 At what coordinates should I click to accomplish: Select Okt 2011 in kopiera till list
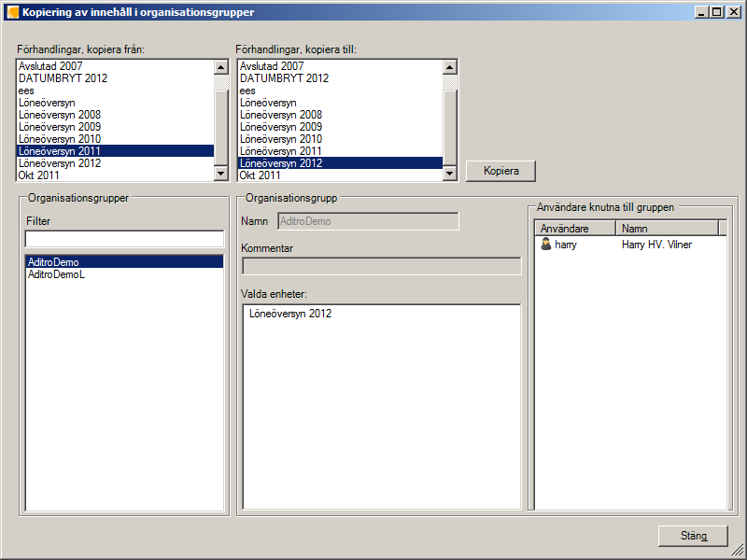(340, 175)
